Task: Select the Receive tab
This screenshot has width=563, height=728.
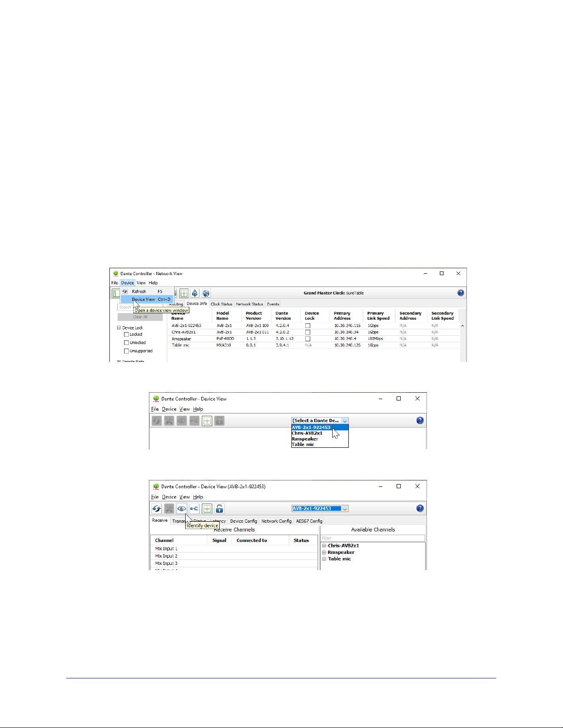Action: 160,521
